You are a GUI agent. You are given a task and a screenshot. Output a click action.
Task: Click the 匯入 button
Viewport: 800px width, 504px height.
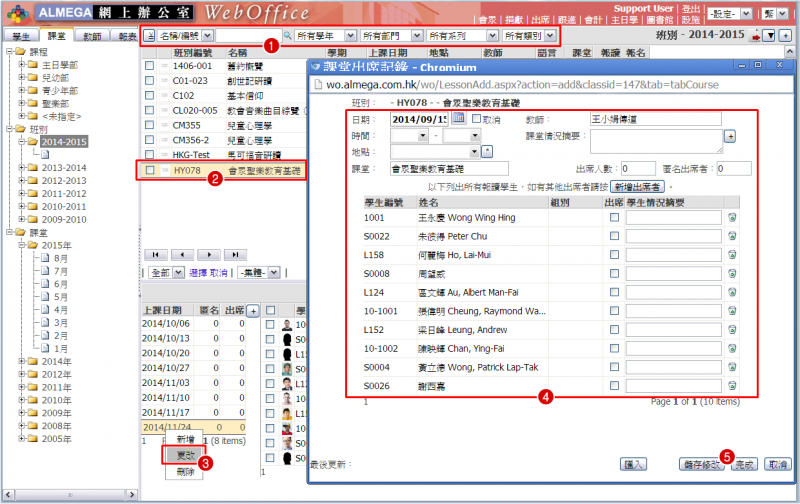(x=634, y=464)
